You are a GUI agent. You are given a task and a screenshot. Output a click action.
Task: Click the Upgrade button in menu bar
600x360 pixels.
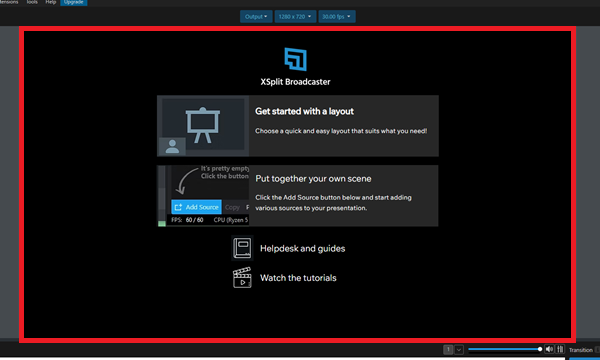73,2
